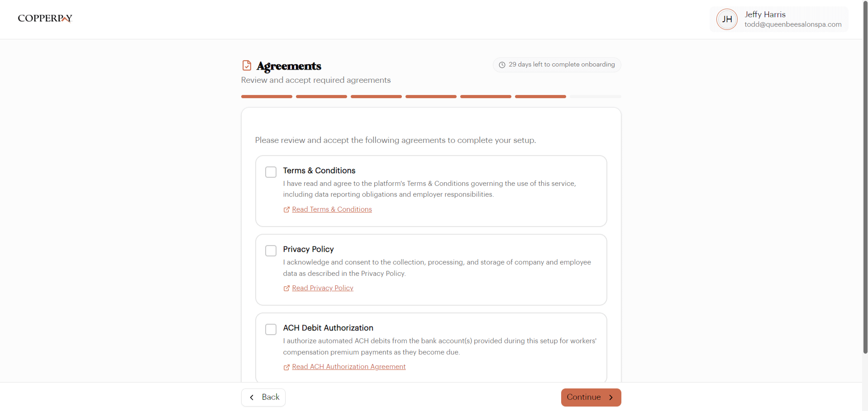Click external link icon next to Read Terms & Conditions
868x411 pixels.
pyautogui.click(x=286, y=209)
